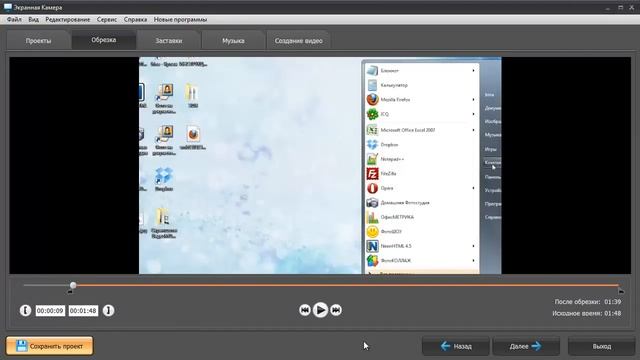Expand the Mozilla Firefox submenu arrow
This screenshot has height=360, width=640.
(x=473, y=100)
